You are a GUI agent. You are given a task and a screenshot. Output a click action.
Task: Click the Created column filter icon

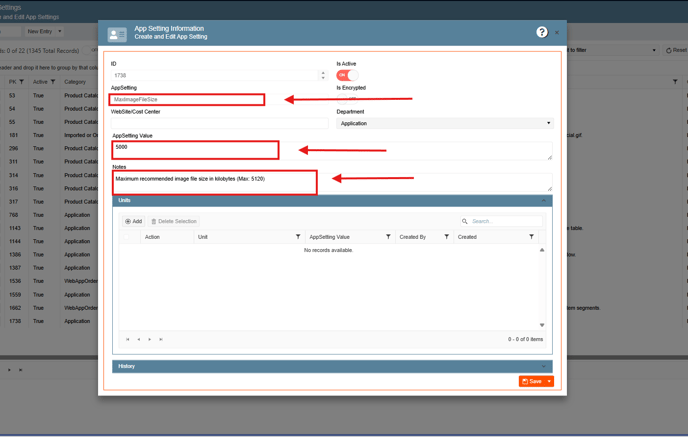[x=531, y=237]
